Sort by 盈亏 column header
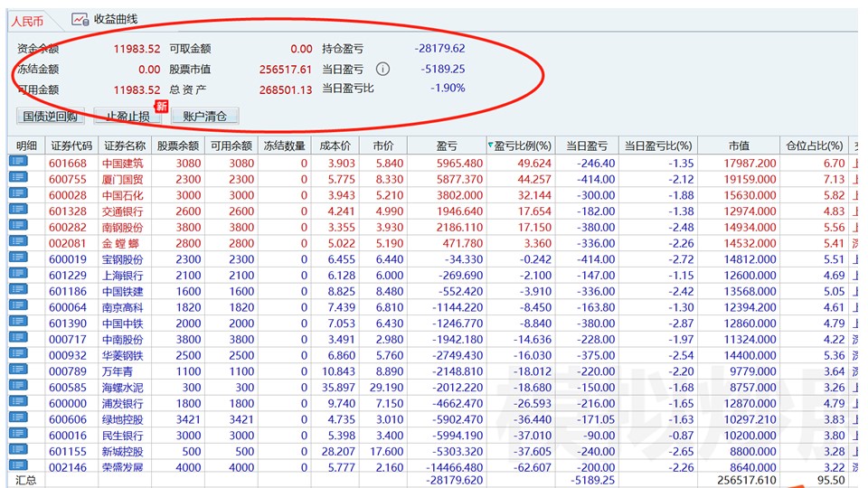Image resolution: width=868 pixels, height=488 pixels. click(x=447, y=146)
